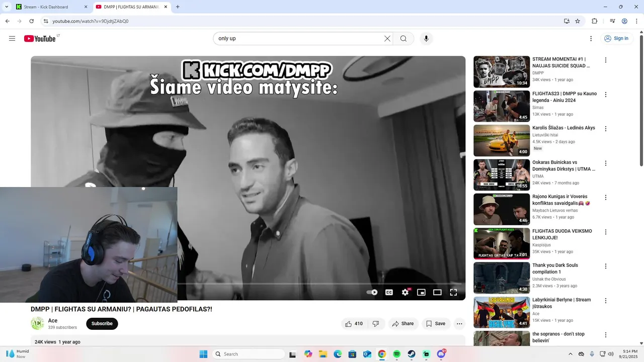Open the YouTube hamburger guide menu
Screen dimensions: 644x362
pyautogui.click(x=12, y=39)
